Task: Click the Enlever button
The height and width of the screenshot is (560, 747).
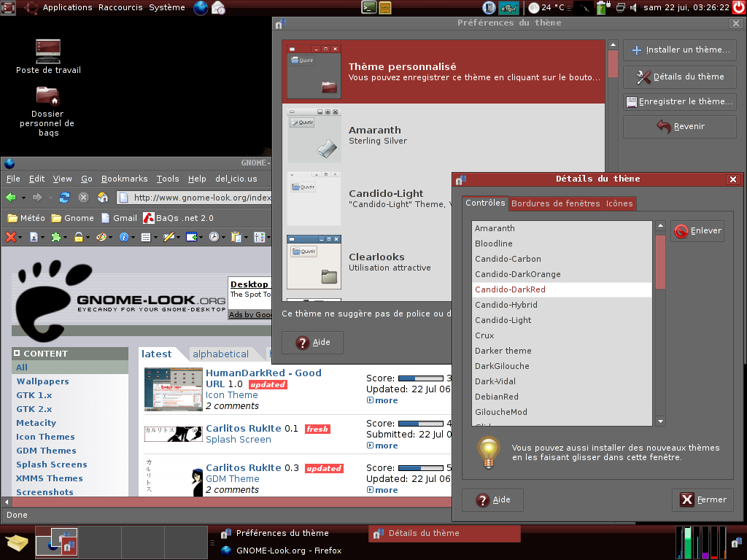Action: pyautogui.click(x=697, y=230)
